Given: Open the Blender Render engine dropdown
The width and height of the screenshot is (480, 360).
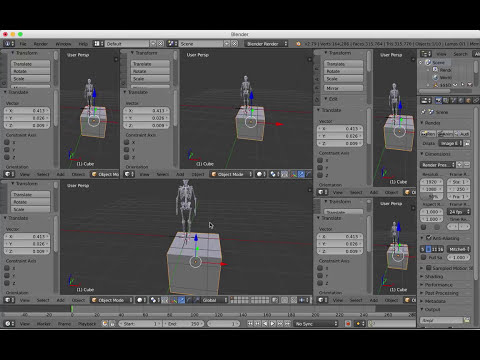Looking at the screenshot, I should pyautogui.click(x=266, y=44).
